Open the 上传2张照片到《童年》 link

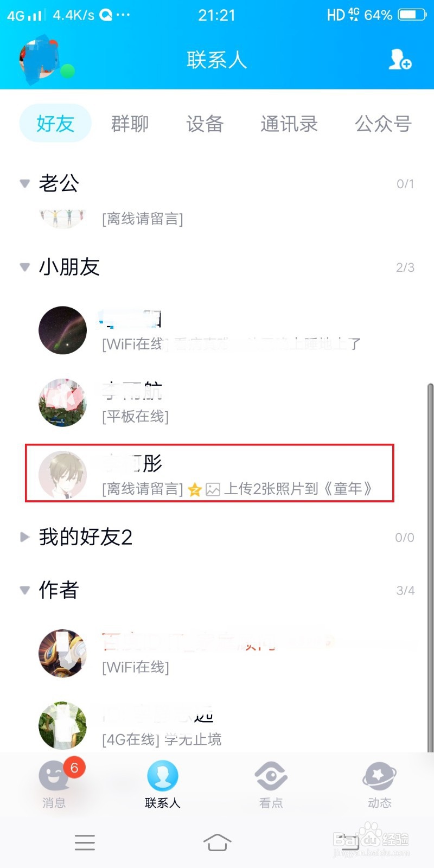tap(297, 489)
